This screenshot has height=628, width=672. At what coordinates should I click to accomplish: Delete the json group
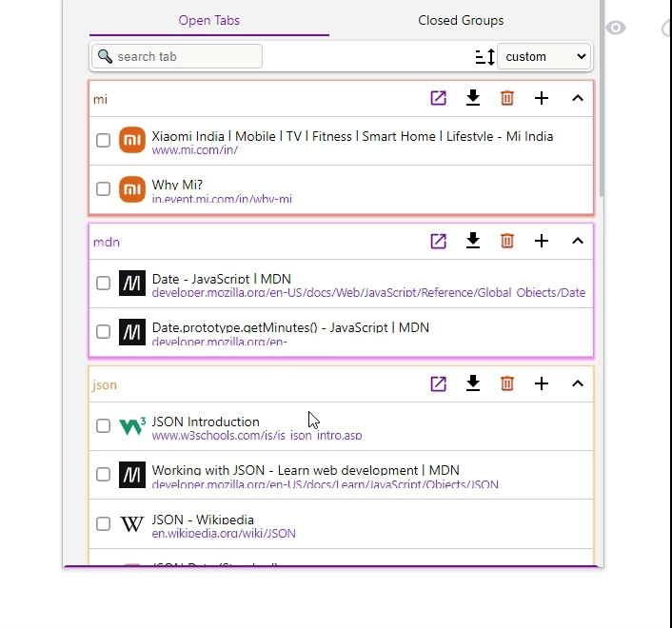point(507,383)
